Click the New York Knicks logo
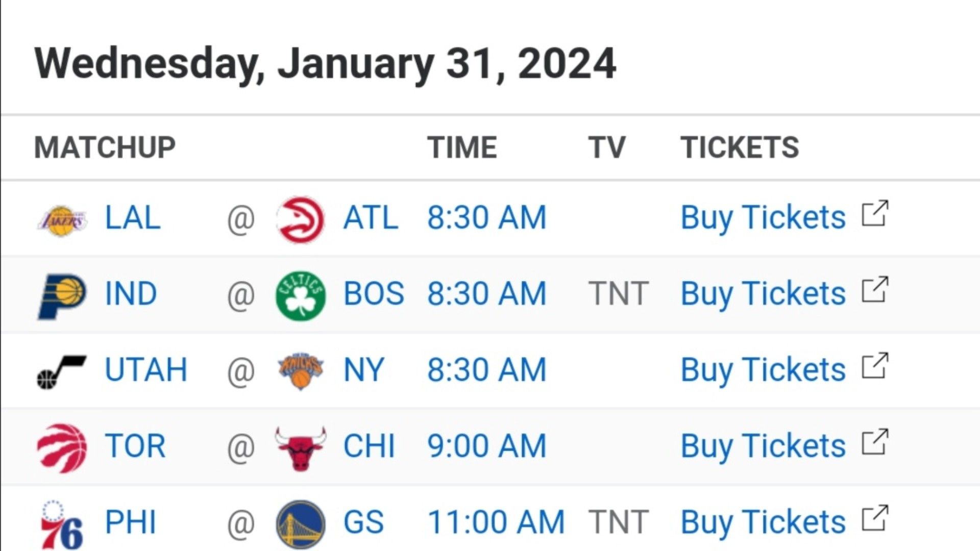 tap(301, 371)
